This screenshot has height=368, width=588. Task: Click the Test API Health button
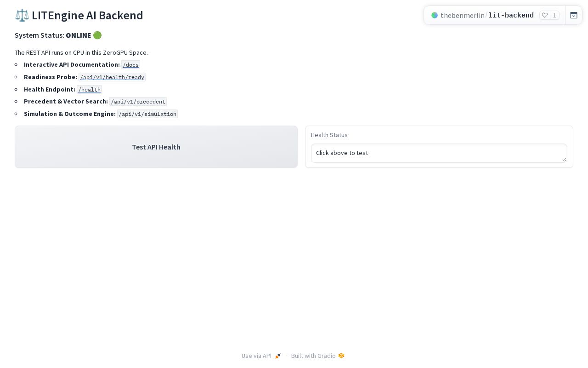(x=156, y=147)
